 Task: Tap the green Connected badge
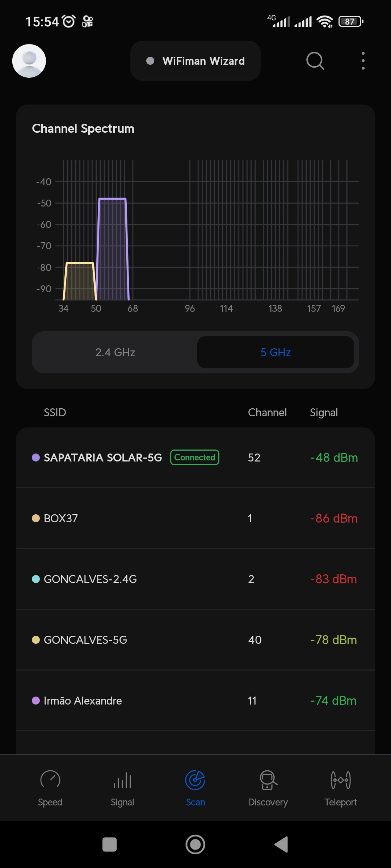(x=195, y=458)
